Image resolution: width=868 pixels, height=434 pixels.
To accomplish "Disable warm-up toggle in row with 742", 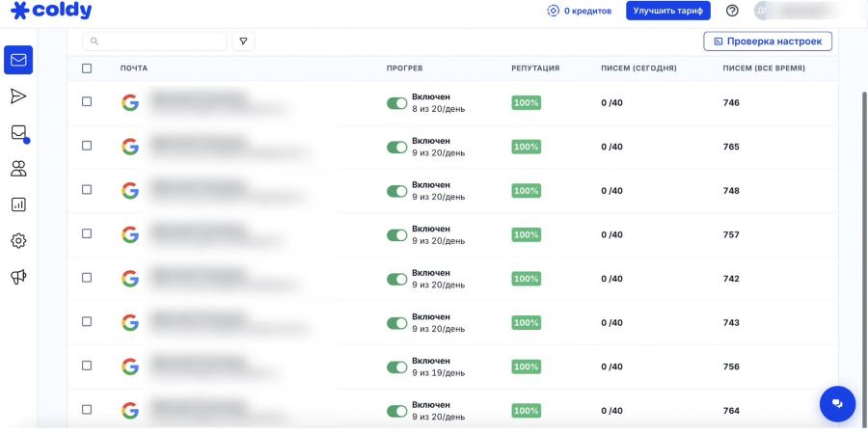I will pyautogui.click(x=397, y=279).
